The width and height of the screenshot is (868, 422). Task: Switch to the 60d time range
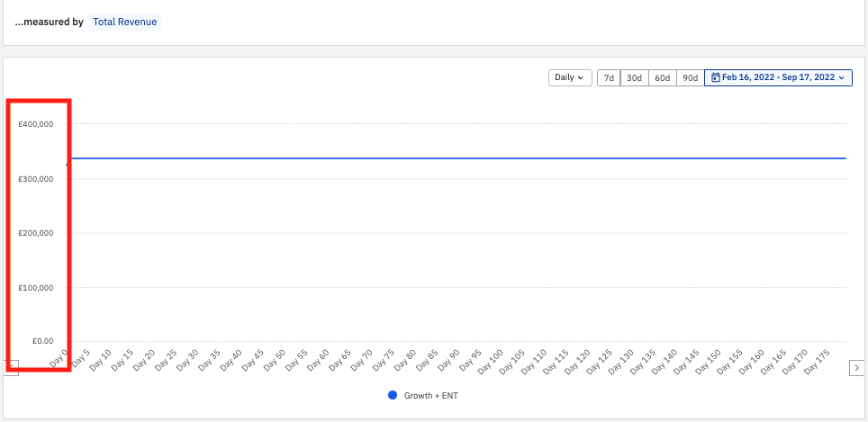point(662,78)
